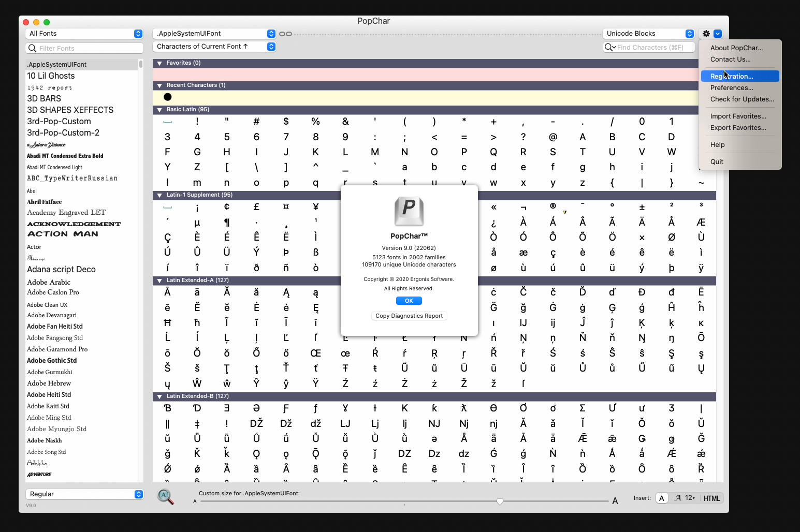
Task: Select Check for Updates... menu item
Action: click(x=741, y=99)
